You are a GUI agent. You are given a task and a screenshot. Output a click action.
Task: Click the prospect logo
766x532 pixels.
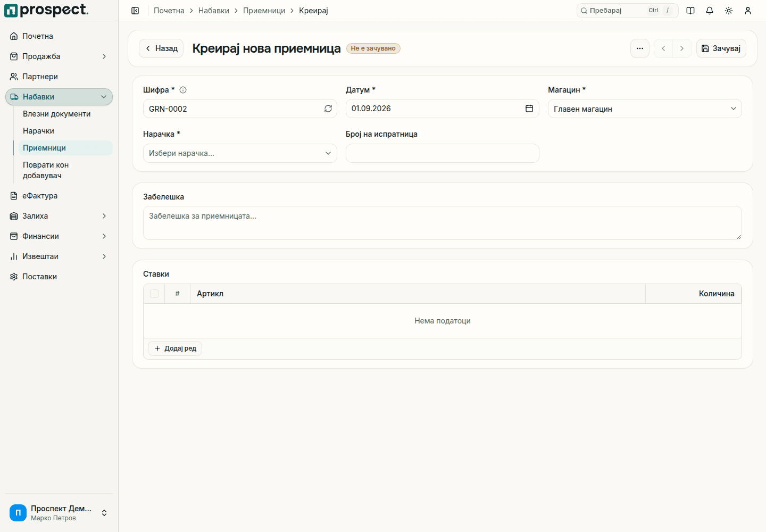pyautogui.click(x=47, y=10)
